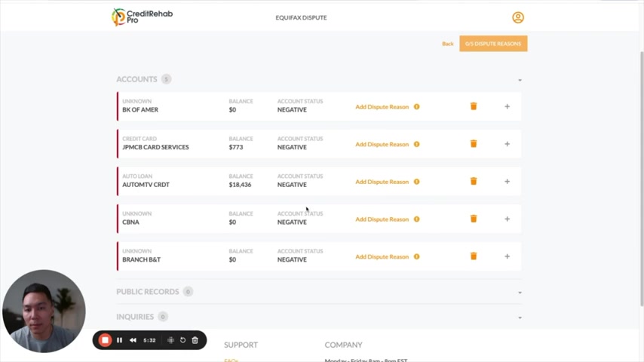
Task: Click the COMPANY footer heading
Action: [343, 345]
